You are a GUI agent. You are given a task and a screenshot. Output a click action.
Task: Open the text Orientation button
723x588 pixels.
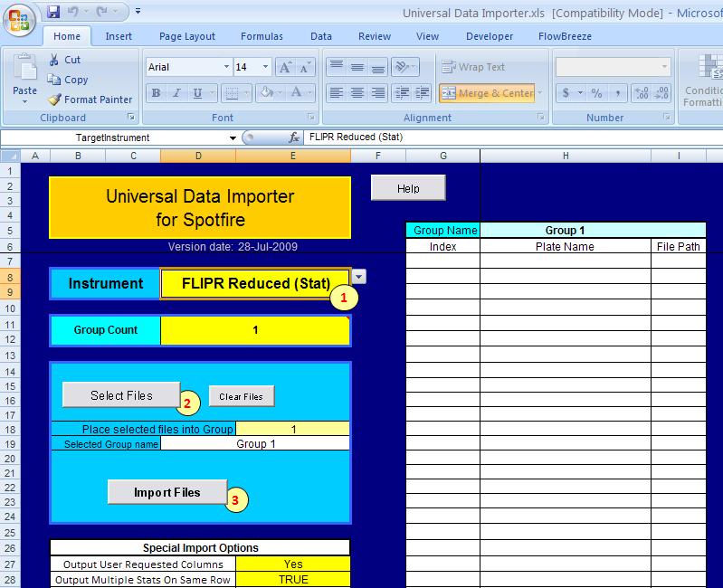click(x=404, y=67)
